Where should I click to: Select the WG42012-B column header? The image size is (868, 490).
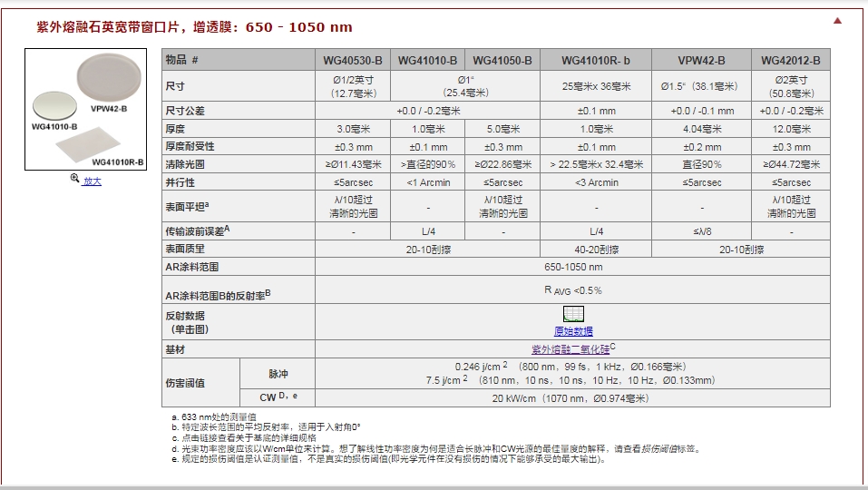point(790,61)
